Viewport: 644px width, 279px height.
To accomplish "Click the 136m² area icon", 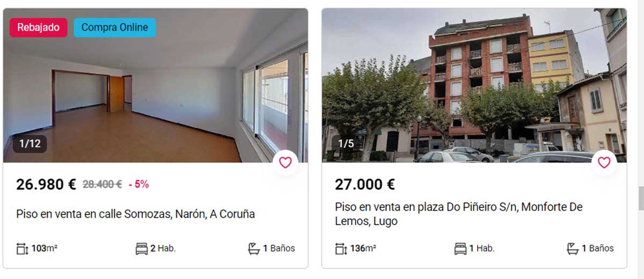I will (x=341, y=249).
